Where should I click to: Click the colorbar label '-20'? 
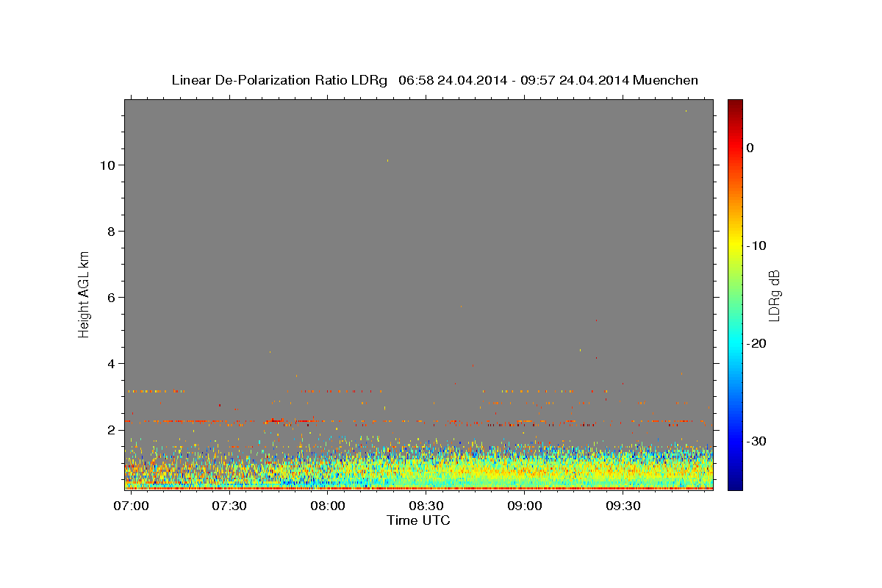tap(757, 343)
